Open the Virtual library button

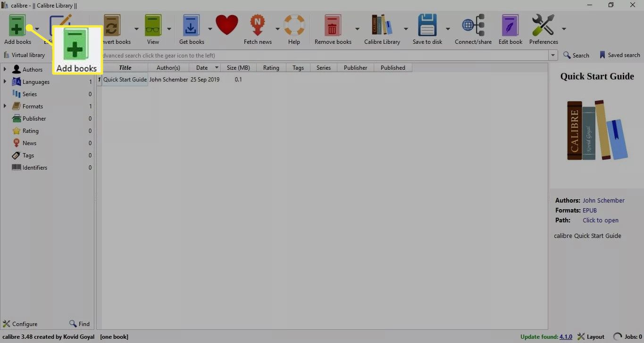(x=24, y=55)
